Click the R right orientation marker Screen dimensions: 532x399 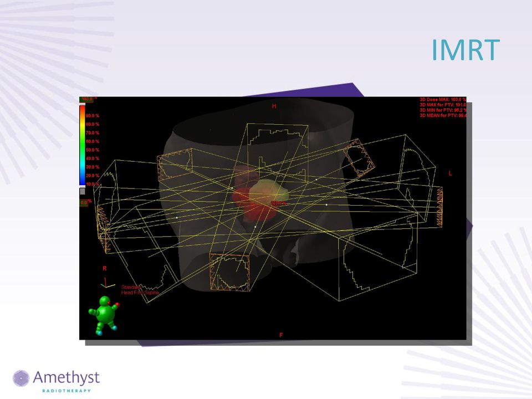105,268
